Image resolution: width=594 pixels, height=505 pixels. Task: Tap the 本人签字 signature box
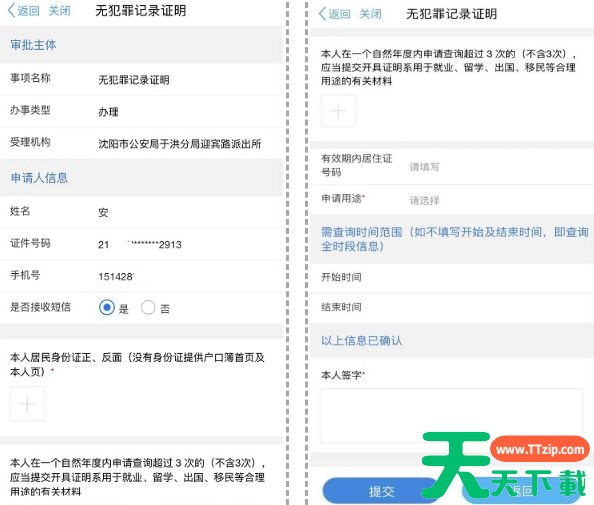(x=452, y=416)
